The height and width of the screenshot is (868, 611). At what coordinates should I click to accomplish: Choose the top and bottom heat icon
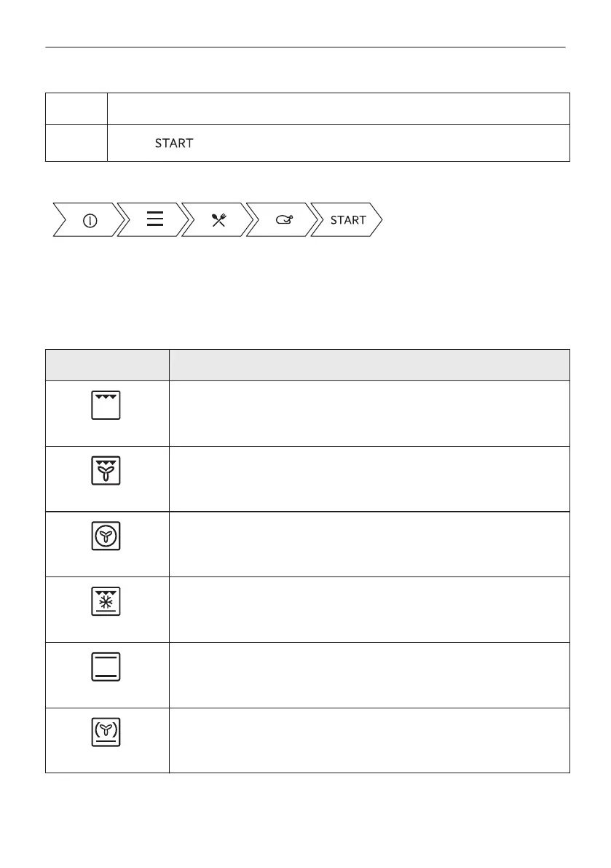(106, 668)
